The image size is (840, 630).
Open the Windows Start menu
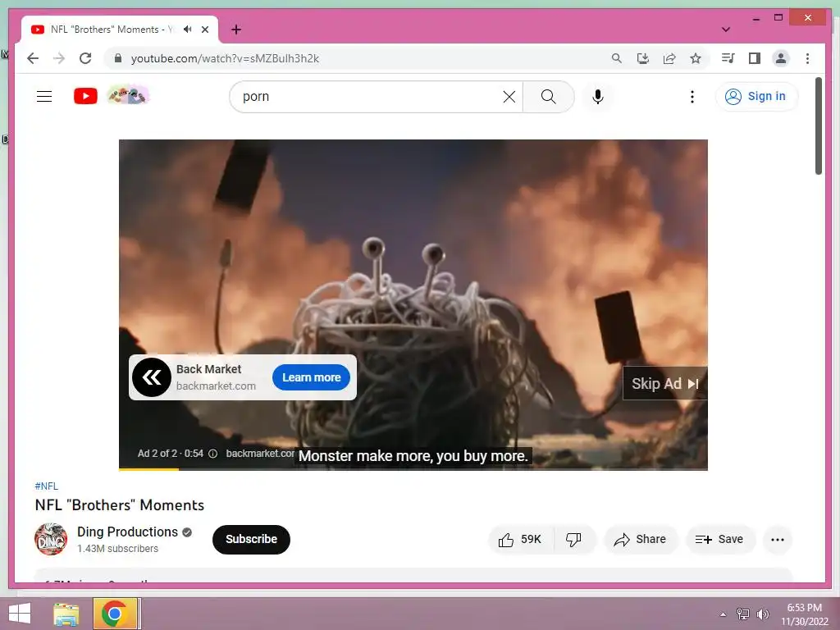point(20,614)
